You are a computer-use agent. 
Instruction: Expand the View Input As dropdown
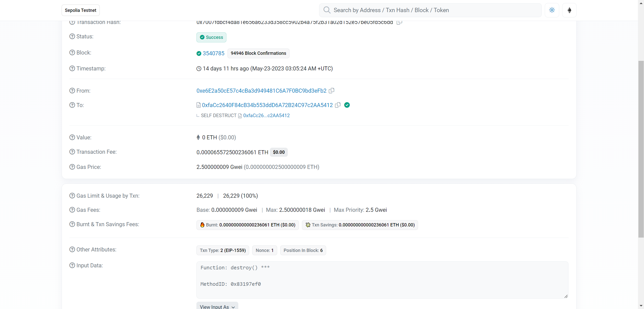point(217,306)
